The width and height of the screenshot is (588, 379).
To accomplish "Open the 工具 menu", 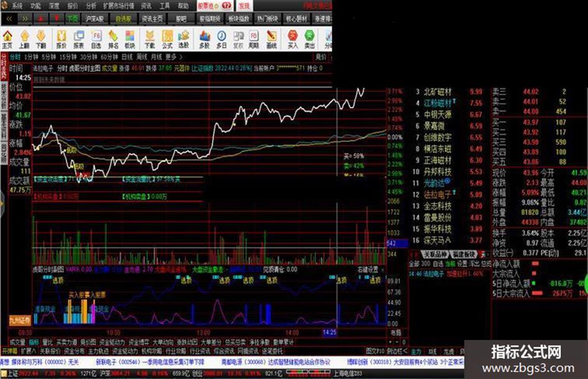I will [x=165, y=6].
